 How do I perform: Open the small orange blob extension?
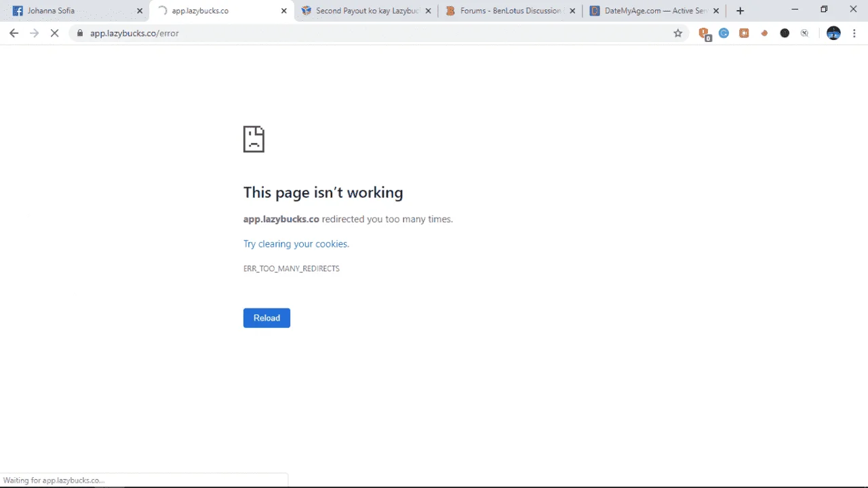point(764,33)
